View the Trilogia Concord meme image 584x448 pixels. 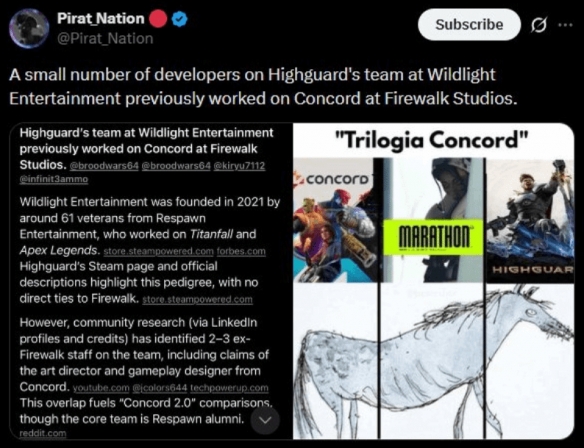coord(434,281)
